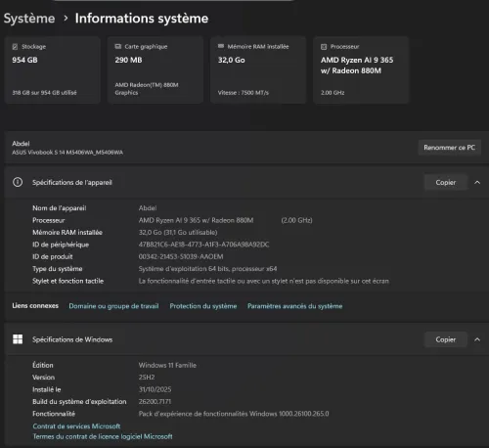The height and width of the screenshot is (448, 489).
Task: Select version value 25H2
Action: point(147,378)
